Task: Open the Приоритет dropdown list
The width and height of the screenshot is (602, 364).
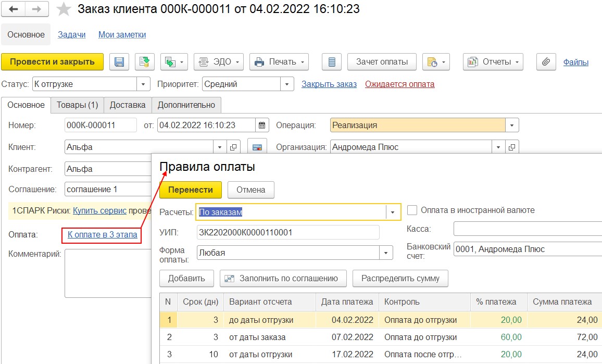Action: (287, 84)
